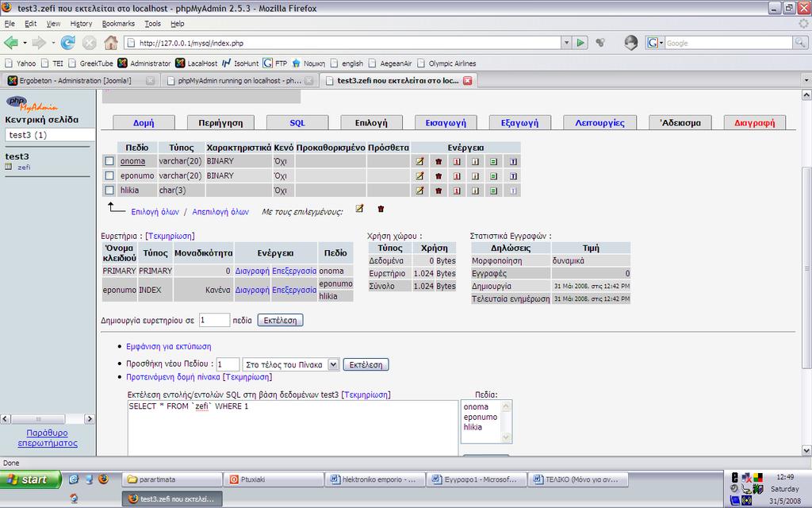Tick the checkbox for the hlikia field
812x508 pixels.
[x=109, y=190]
